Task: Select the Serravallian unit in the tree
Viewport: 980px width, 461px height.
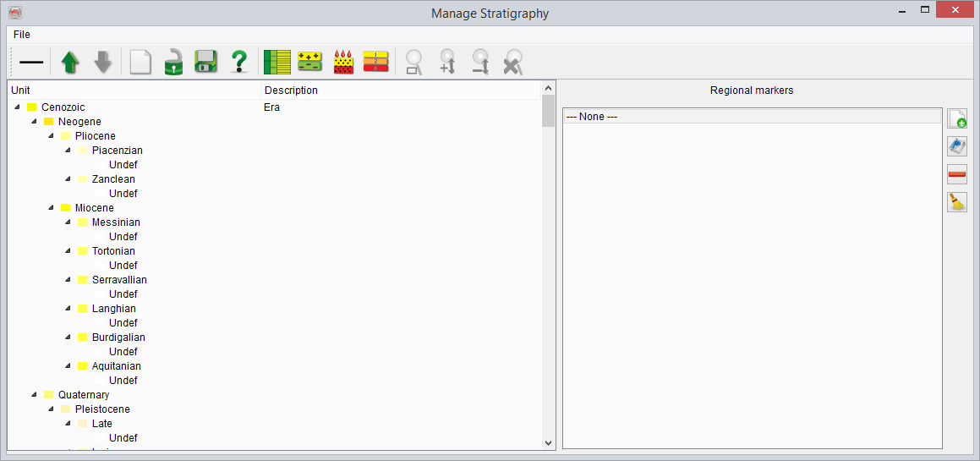Action: pyautogui.click(x=119, y=280)
